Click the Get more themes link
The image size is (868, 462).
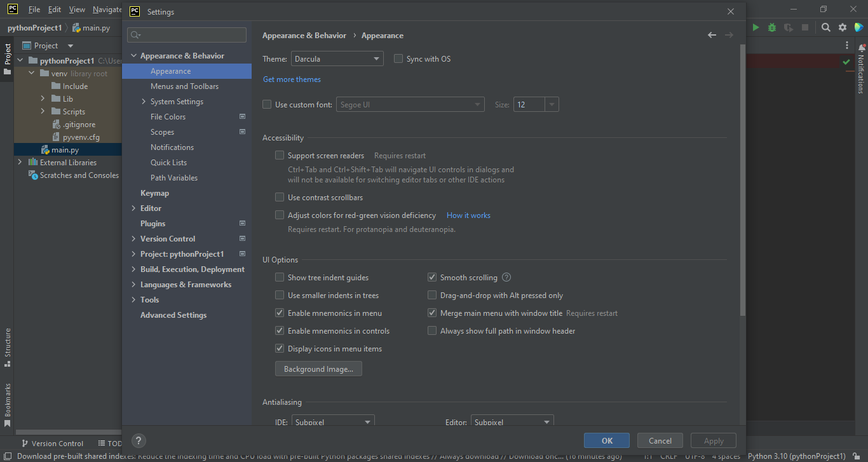292,79
